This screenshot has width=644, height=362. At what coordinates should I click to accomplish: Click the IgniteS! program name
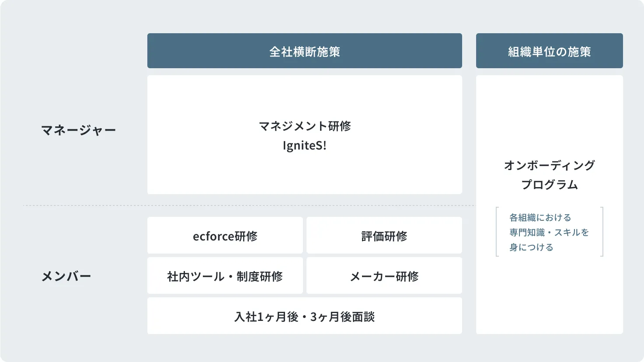(304, 146)
